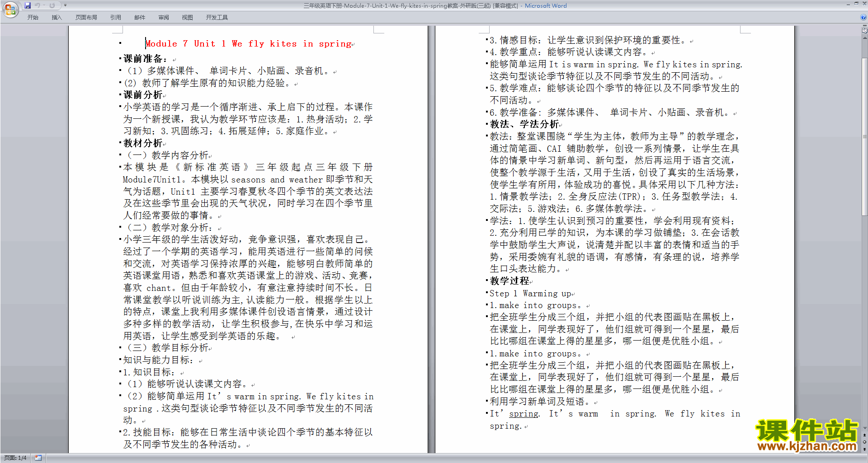868x463 pixels.
Task: Click line '利用学习新单词及短语。'
Action: tap(540, 402)
